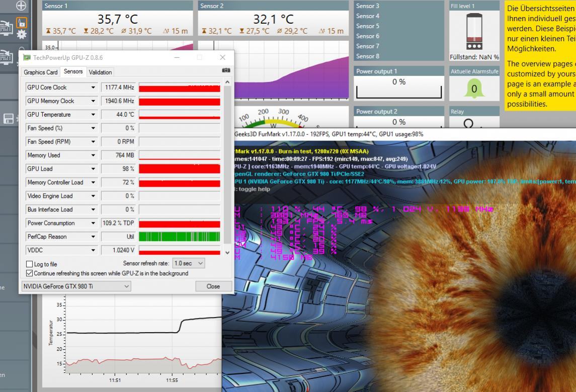Open settings gear below the orange unlock icon
576x392 pixels.
pyautogui.click(x=22, y=35)
